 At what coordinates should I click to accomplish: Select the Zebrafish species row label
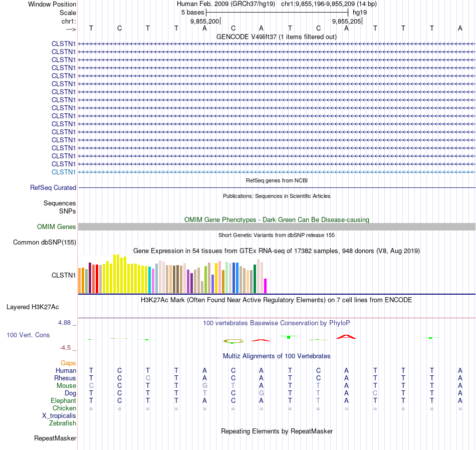(63, 423)
